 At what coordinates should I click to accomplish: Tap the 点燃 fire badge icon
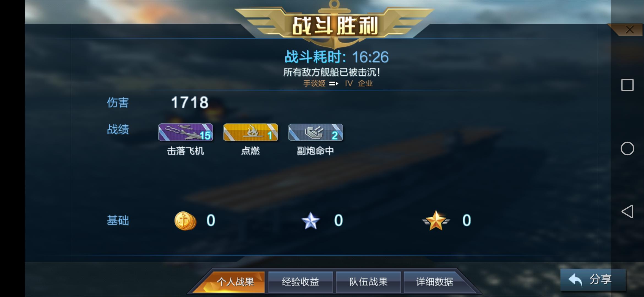coord(251,132)
